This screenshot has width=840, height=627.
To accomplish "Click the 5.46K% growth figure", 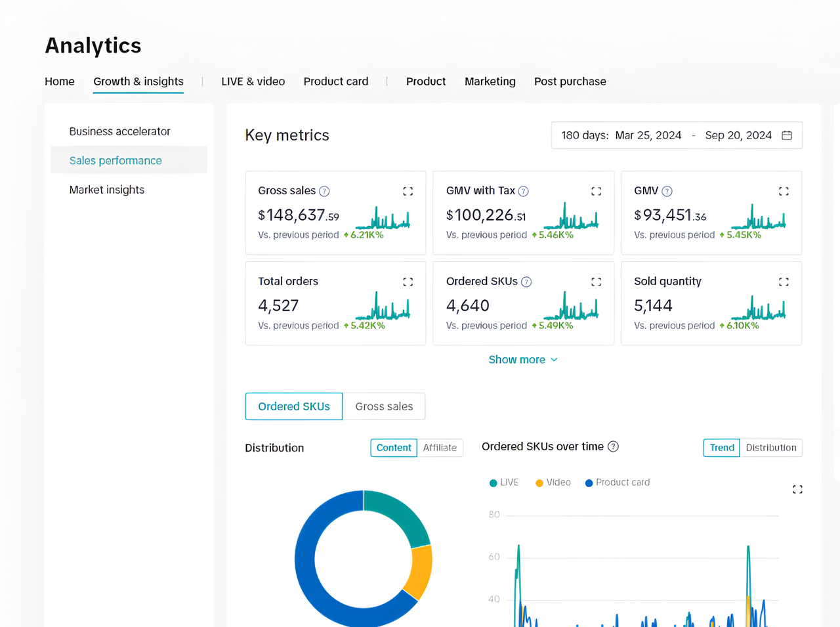I will point(553,235).
